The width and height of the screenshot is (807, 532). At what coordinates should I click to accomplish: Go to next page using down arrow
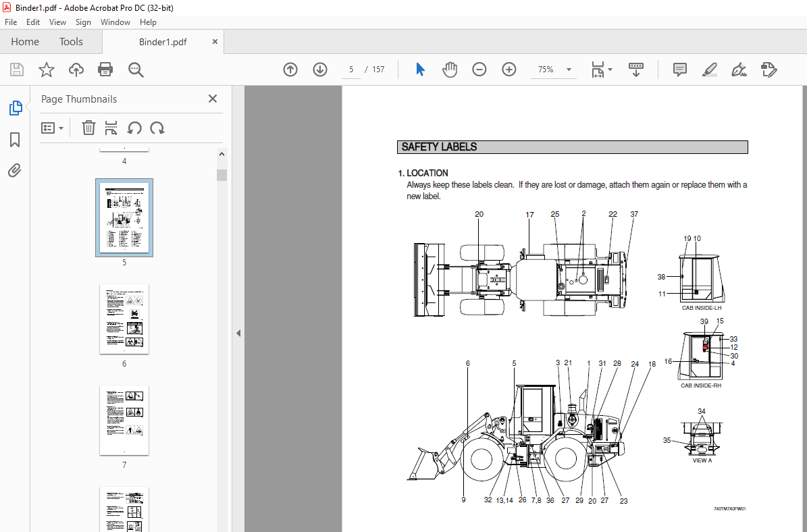point(320,70)
